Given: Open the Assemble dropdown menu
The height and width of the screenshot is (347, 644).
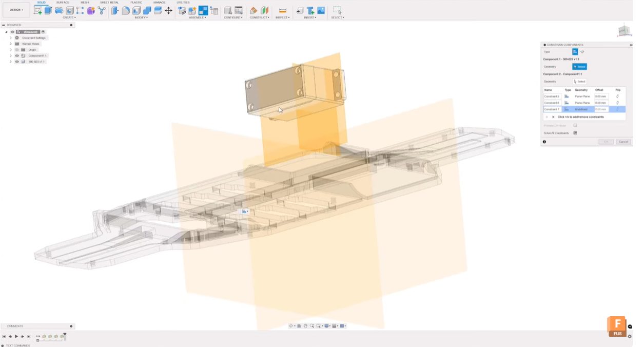Looking at the screenshot, I should click(x=197, y=17).
